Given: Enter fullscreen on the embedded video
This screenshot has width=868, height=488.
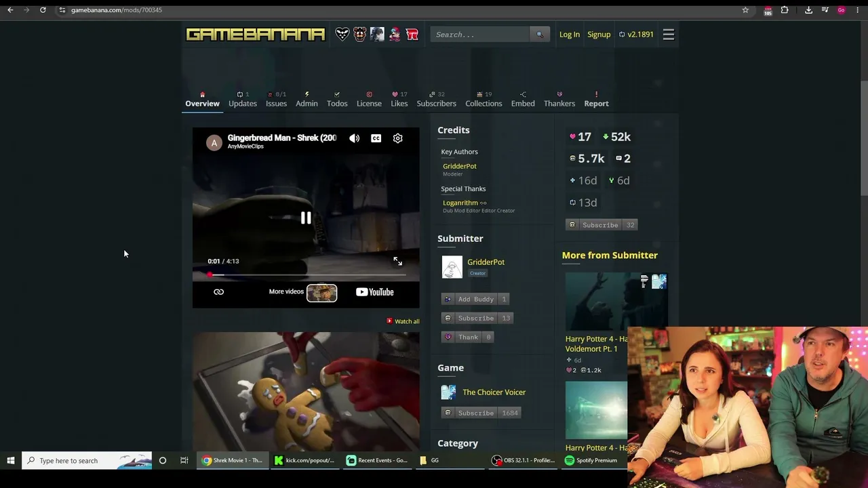Looking at the screenshot, I should click(398, 262).
